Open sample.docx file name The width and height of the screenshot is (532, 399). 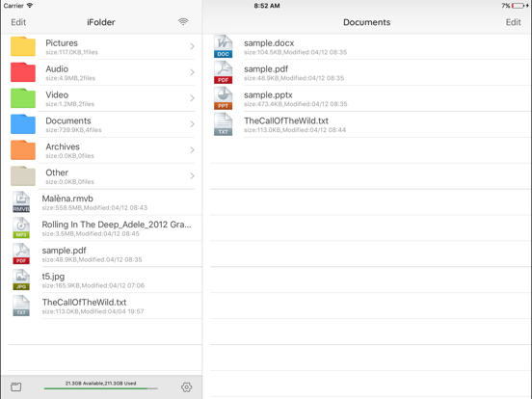click(x=269, y=43)
